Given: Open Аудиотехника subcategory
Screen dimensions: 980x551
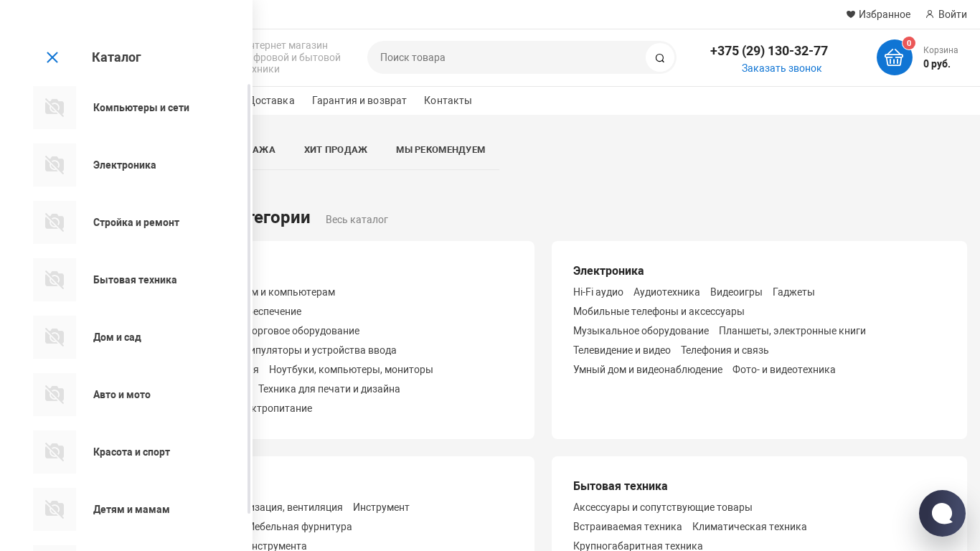Looking at the screenshot, I should click(x=666, y=292).
